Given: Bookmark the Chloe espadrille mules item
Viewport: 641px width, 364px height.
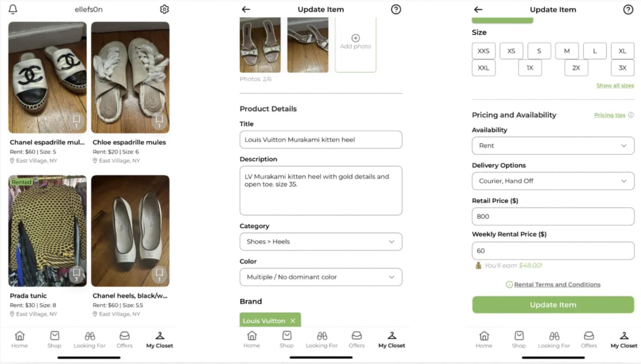Looking at the screenshot, I should pos(159,121).
